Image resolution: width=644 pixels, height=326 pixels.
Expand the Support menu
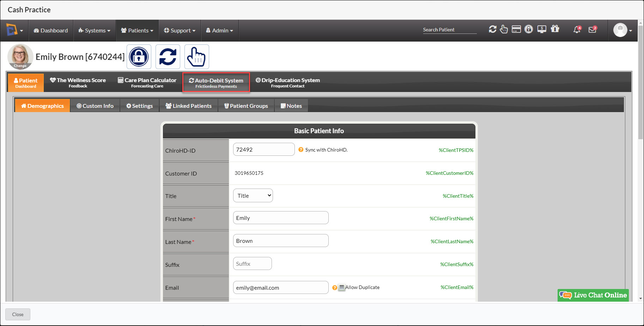pos(180,31)
